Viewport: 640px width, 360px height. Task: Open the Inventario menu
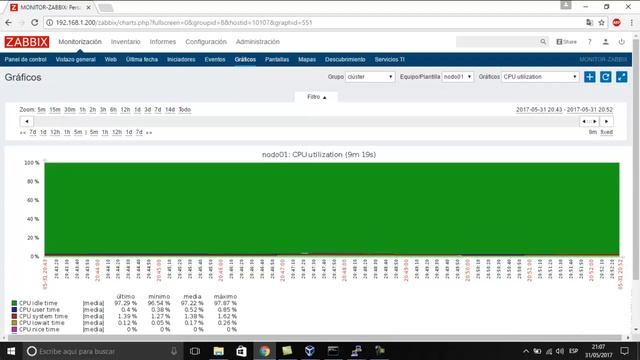125,42
